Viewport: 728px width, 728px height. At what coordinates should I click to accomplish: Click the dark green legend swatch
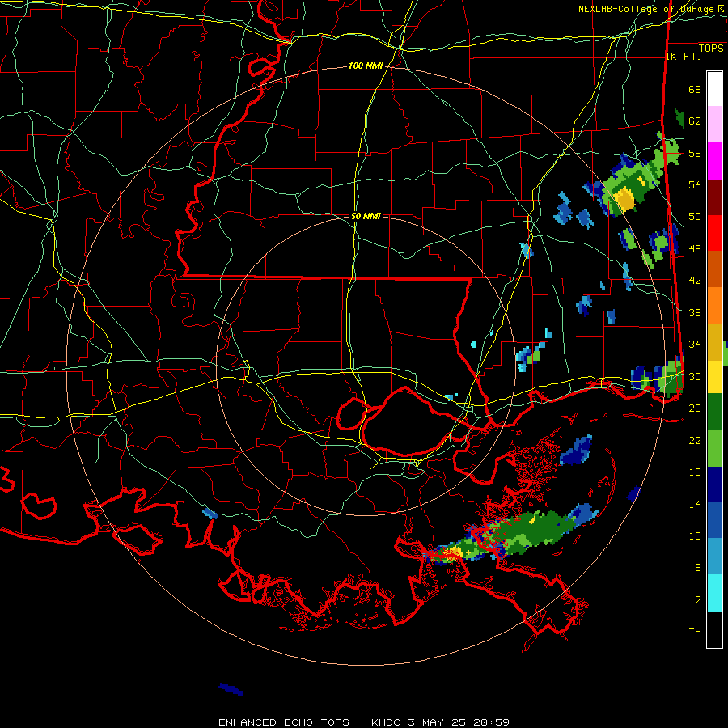(x=714, y=412)
